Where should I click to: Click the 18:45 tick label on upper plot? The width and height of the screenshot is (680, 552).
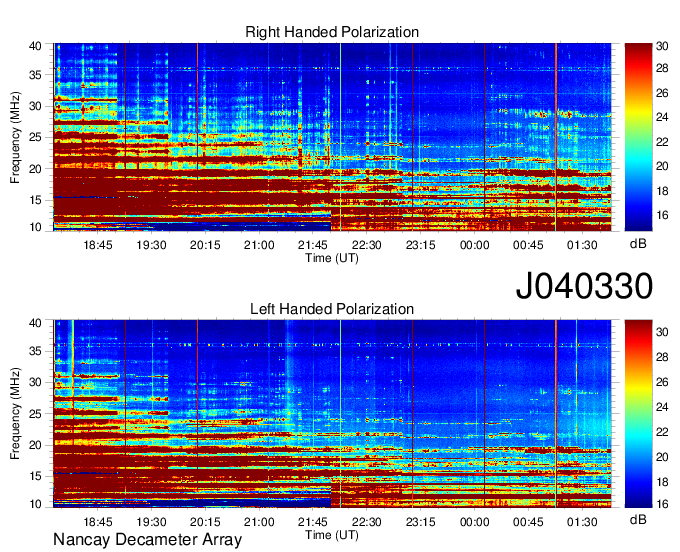98,245
